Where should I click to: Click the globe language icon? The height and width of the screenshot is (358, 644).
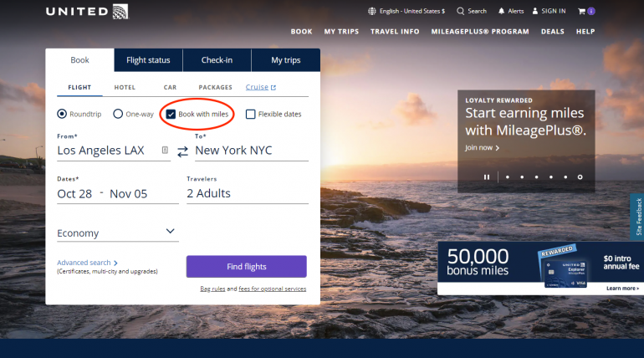(x=372, y=11)
